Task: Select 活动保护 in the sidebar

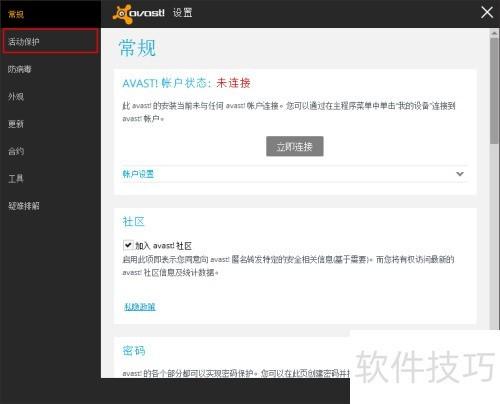Action: pyautogui.click(x=50, y=41)
